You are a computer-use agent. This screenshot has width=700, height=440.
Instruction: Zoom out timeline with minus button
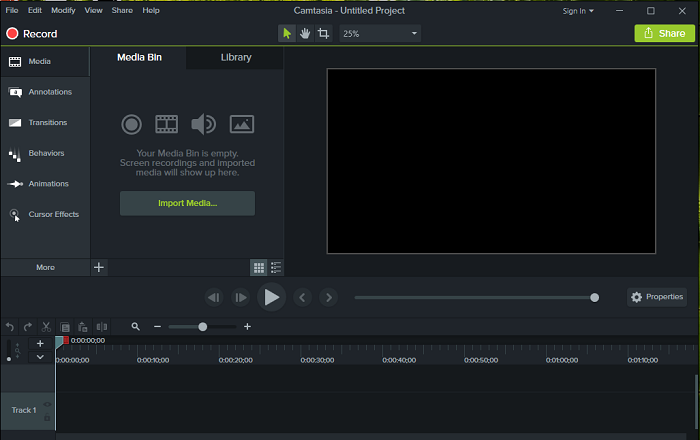tap(157, 327)
